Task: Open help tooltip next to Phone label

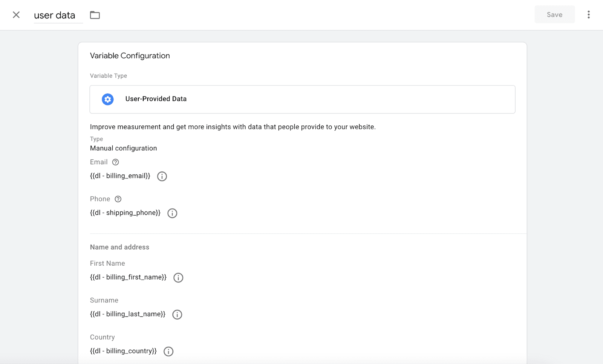Action: pos(118,199)
